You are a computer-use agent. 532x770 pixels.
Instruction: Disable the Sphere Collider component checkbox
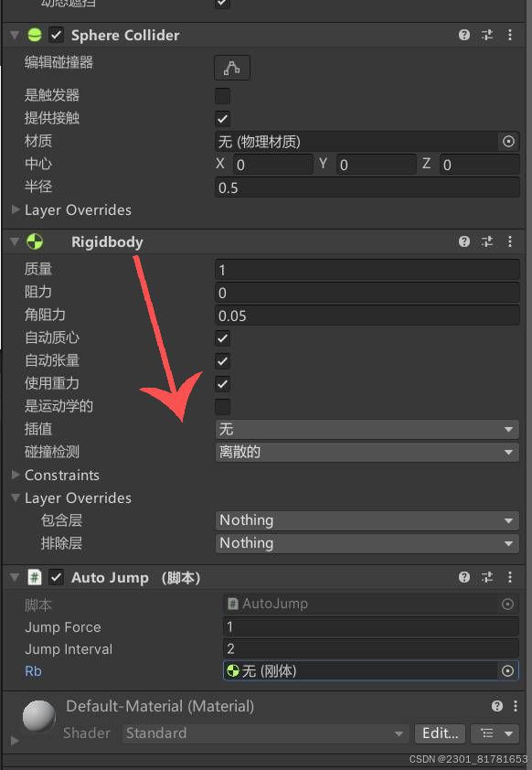tap(57, 35)
